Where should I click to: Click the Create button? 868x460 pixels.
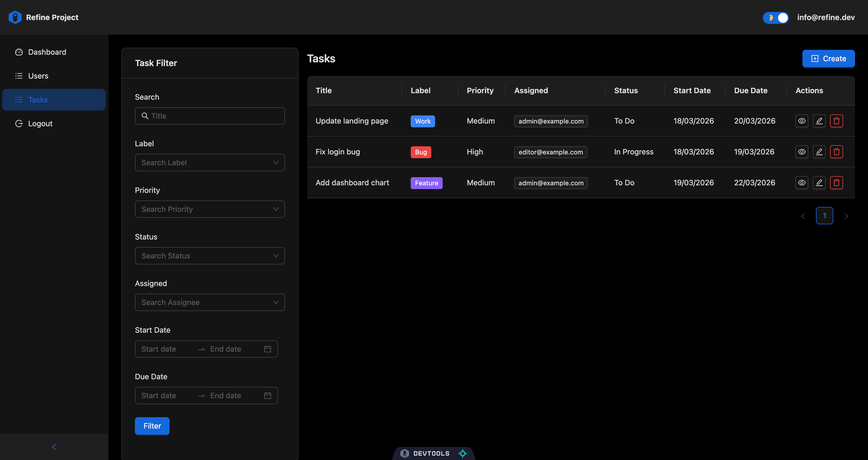pos(828,58)
